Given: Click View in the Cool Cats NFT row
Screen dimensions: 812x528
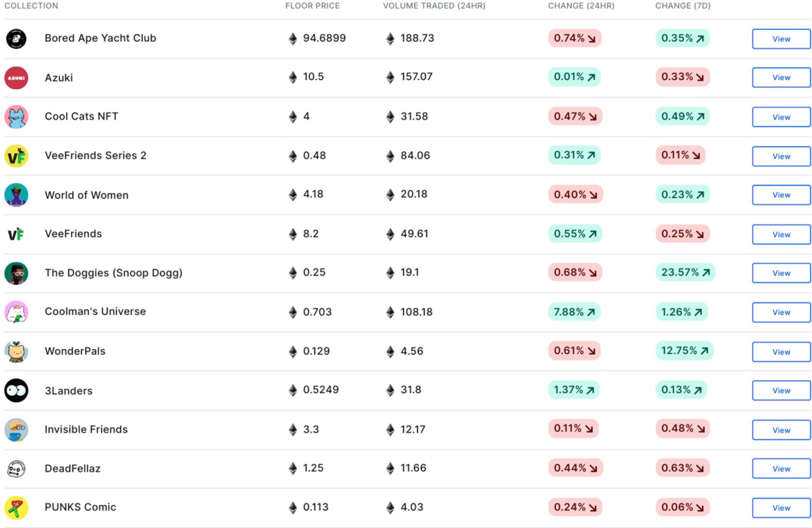Looking at the screenshot, I should coord(781,117).
